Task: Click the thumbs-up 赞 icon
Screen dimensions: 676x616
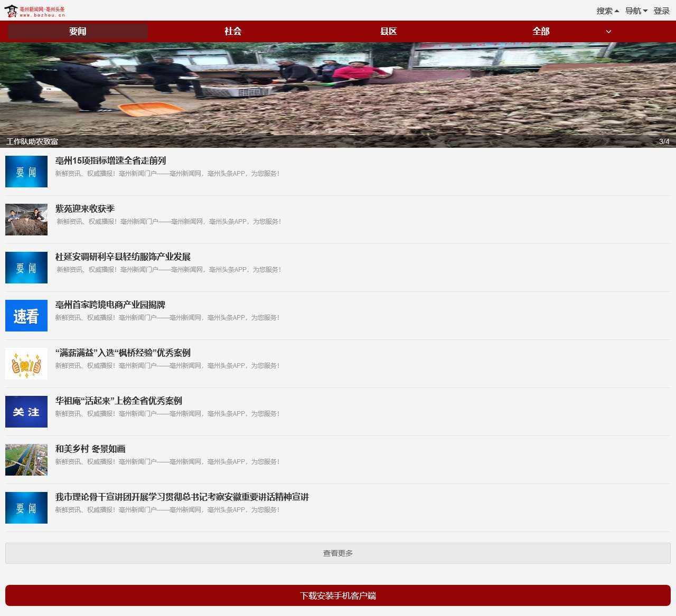Action: pyautogui.click(x=26, y=364)
